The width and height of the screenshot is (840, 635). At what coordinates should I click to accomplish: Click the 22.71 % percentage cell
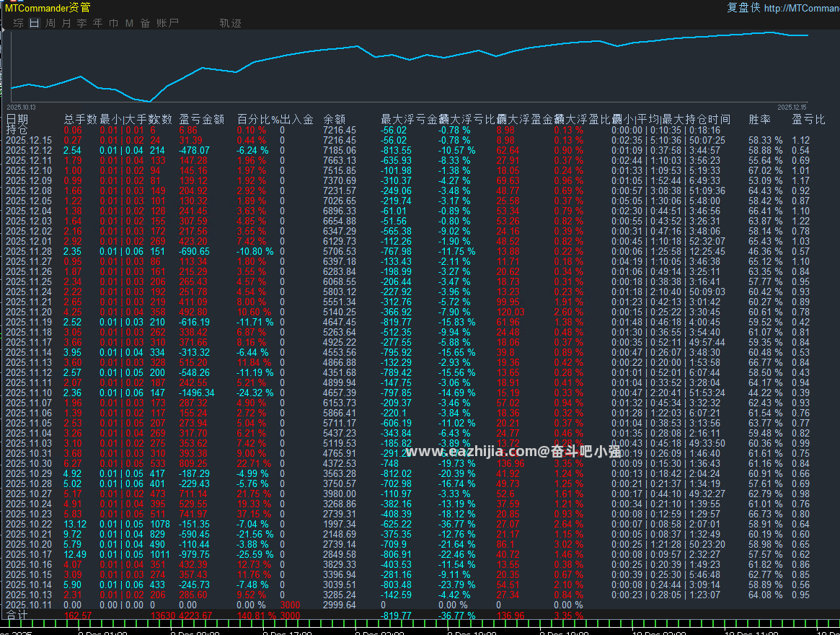254,463
